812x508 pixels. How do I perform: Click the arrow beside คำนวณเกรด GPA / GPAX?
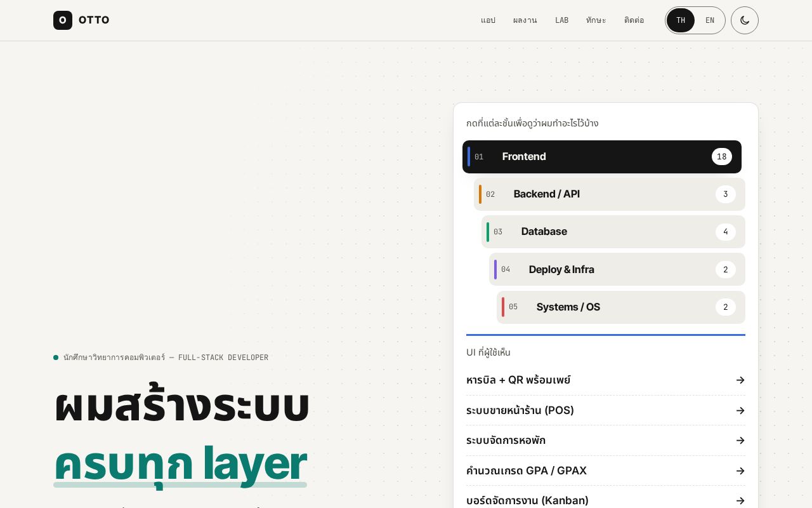click(x=740, y=471)
